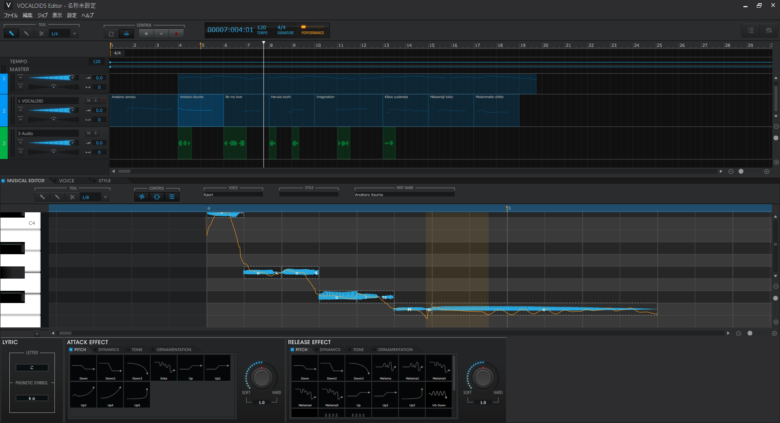Select the arrow pointer tool in top toolbar
This screenshot has height=423, width=780.
click(x=11, y=33)
